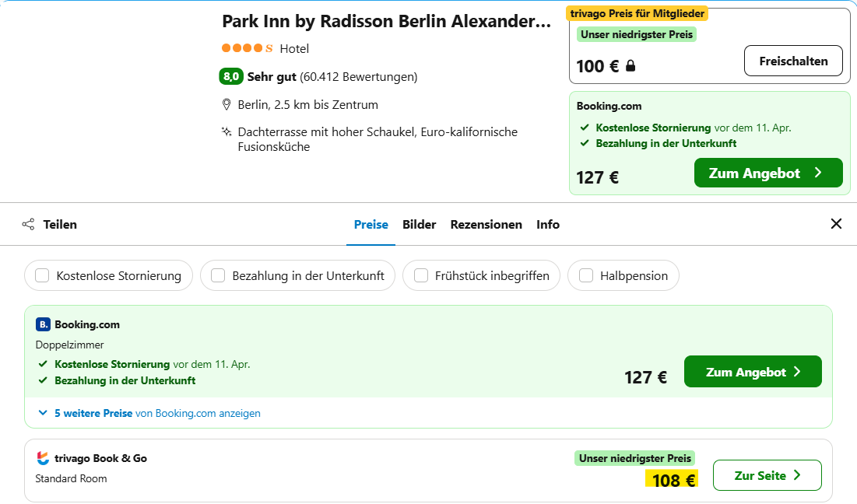Enable the Halbpension checkbox
Image resolution: width=857 pixels, height=504 pixels.
586,275
